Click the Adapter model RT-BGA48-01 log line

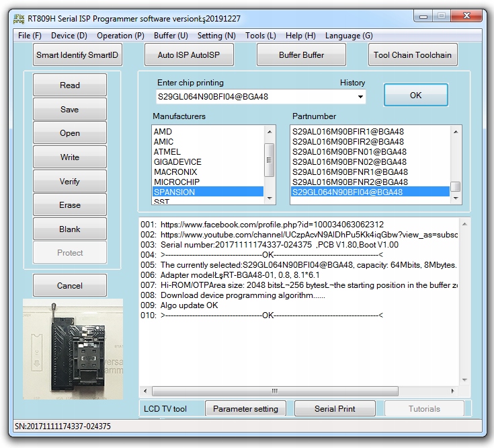pyautogui.click(x=230, y=275)
